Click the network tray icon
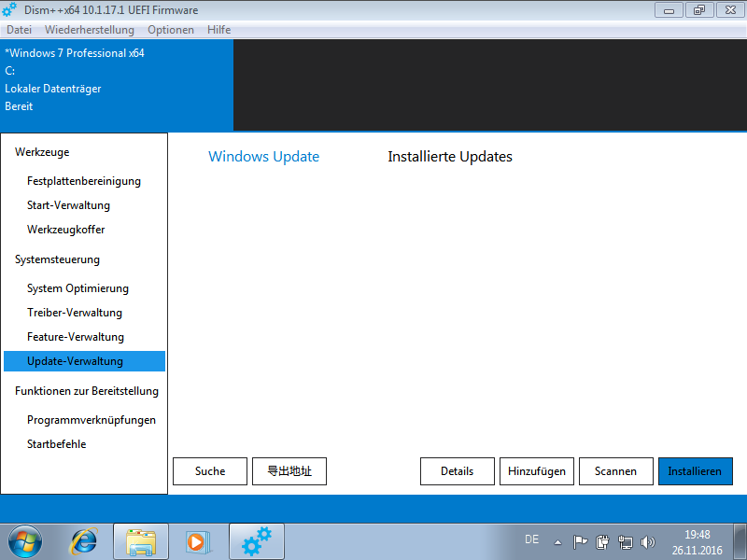Viewport: 747px width, 560px height. [625, 542]
